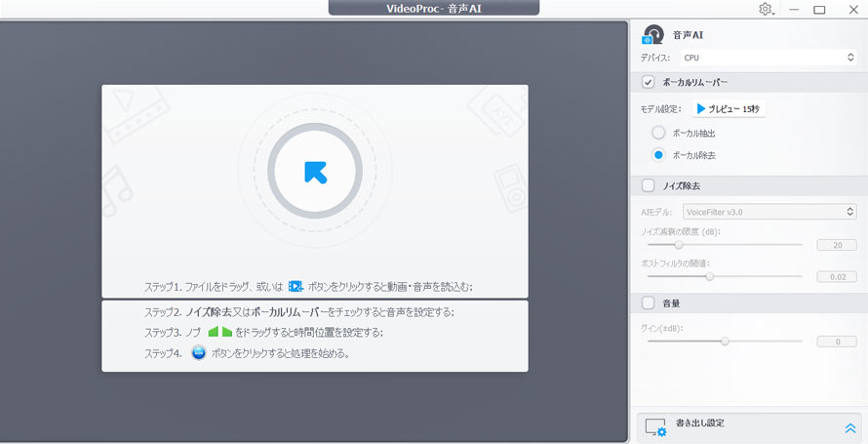Viewport: 868px width, 444px height.
Task: Click the blue start-processing icon in Step 4
Action: pos(199,353)
